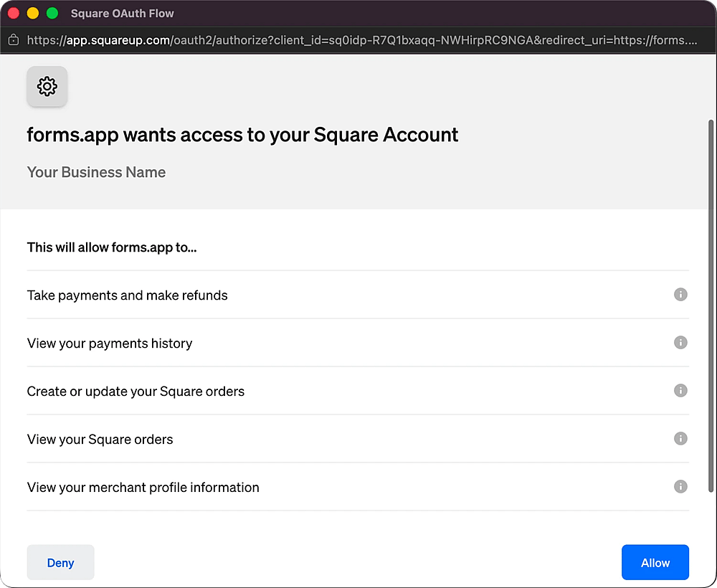
Task: Click 'This will allow forms.app to...' text
Action: click(112, 247)
